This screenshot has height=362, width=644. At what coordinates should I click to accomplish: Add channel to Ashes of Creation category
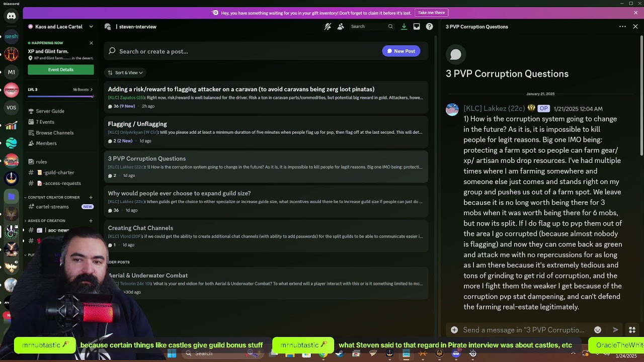(x=91, y=221)
